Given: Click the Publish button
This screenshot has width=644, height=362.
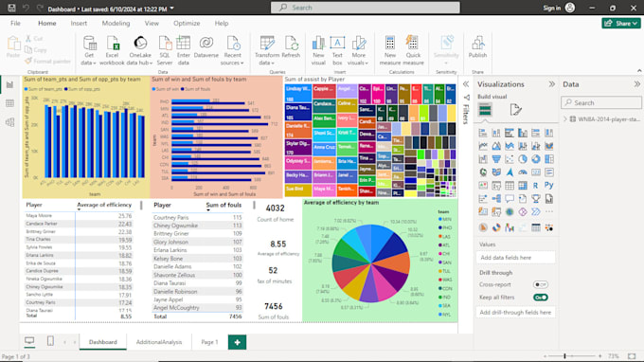Looking at the screenshot, I should 477,47.
